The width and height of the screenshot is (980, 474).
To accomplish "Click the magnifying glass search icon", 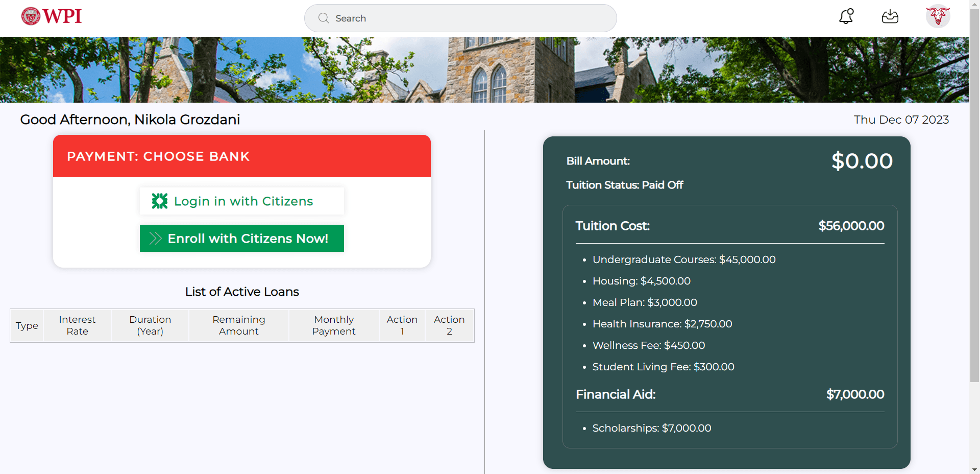I will (324, 18).
